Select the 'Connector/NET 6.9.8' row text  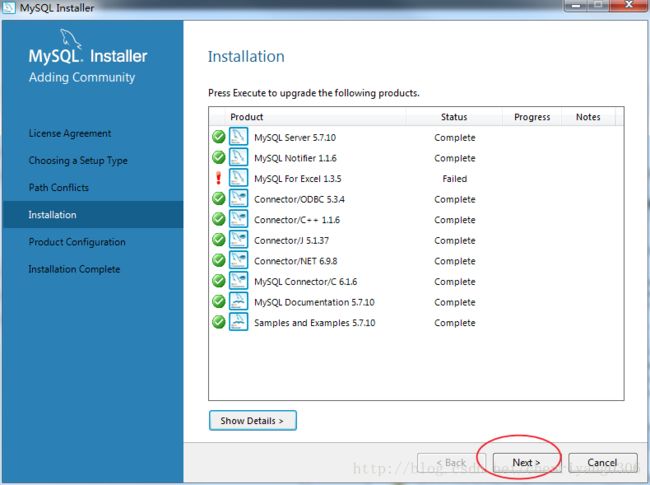point(296,261)
